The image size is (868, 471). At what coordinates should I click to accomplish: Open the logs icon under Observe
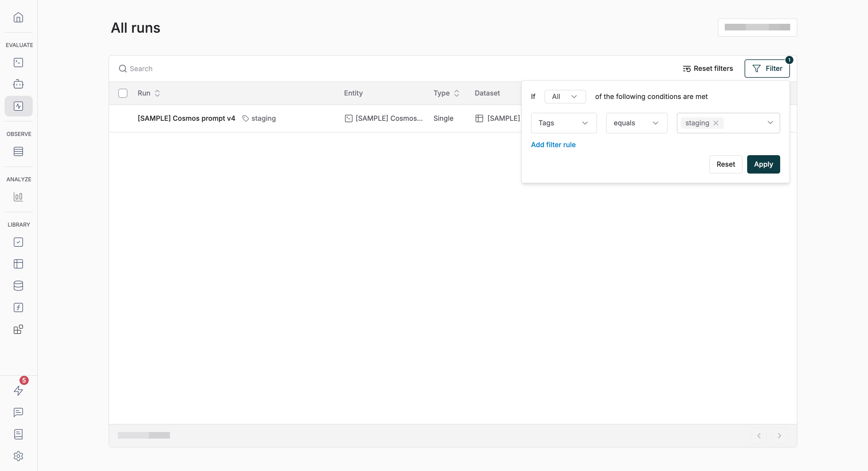18,151
